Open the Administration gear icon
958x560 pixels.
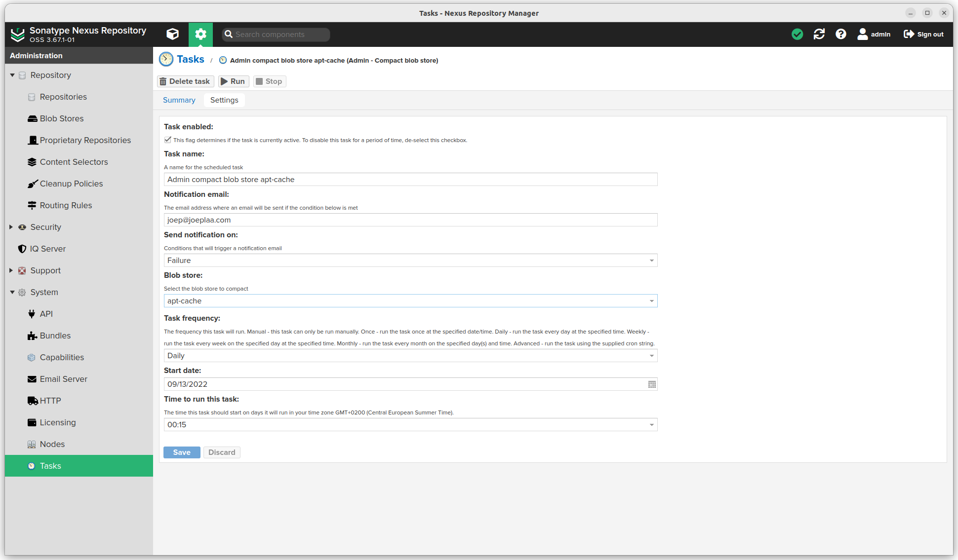pyautogui.click(x=200, y=34)
